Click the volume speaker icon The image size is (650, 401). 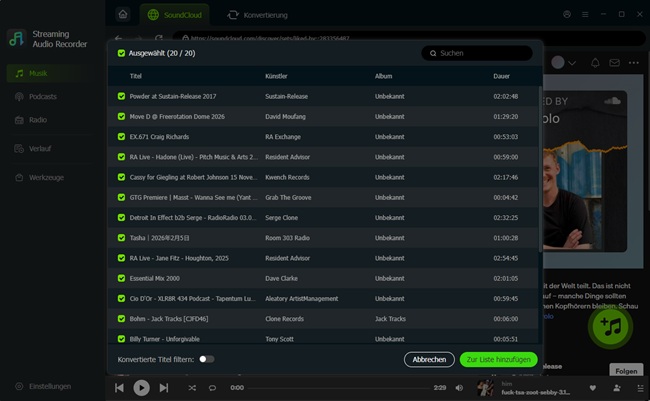(x=459, y=388)
